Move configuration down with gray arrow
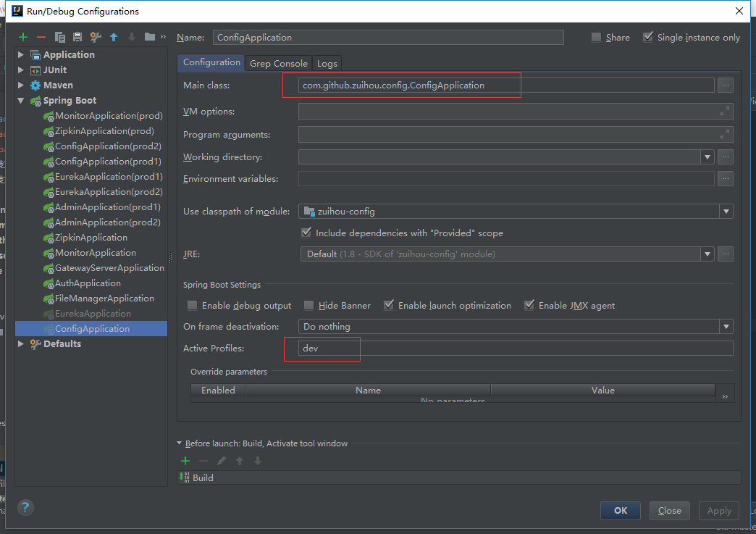The width and height of the screenshot is (756, 534). (132, 37)
